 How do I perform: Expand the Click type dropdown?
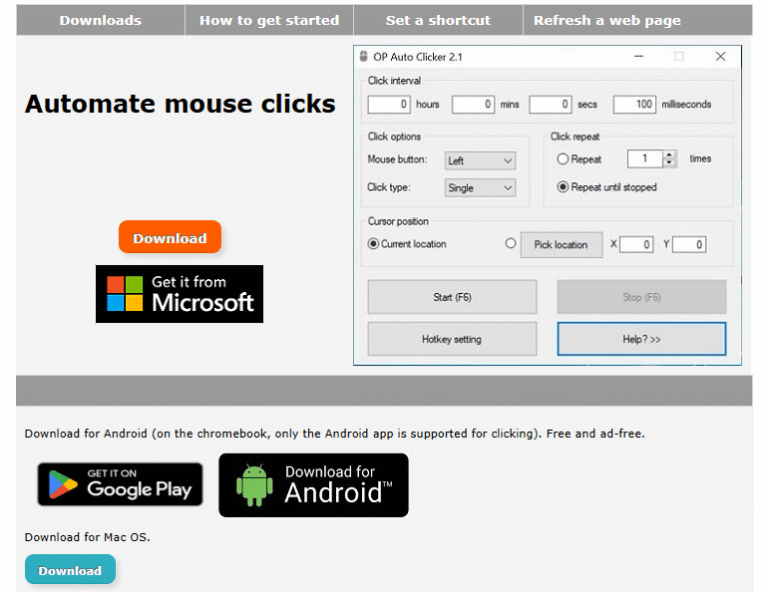point(480,188)
